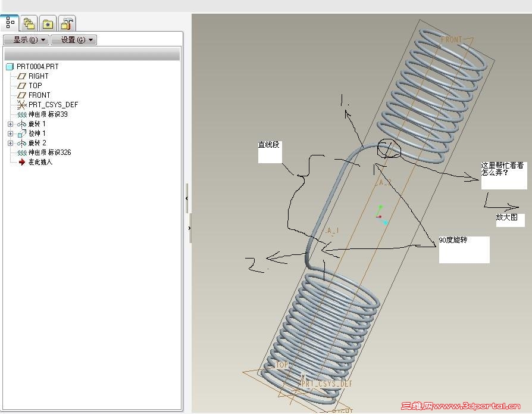Screen dimensions: 532x414
Task: Click the colored coordinate triad in the viewport
Action: click(381, 215)
